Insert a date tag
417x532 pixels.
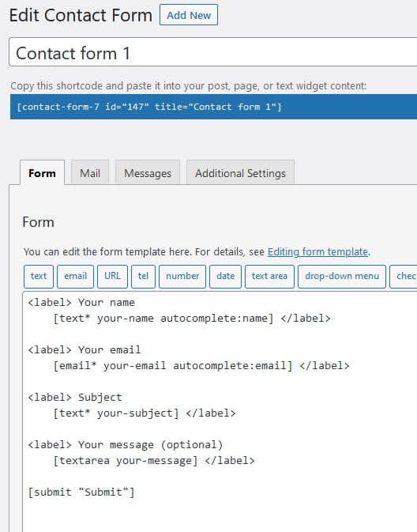point(225,276)
